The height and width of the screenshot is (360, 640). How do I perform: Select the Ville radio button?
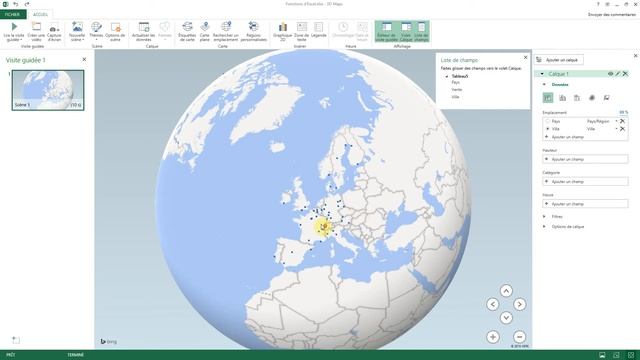point(548,129)
